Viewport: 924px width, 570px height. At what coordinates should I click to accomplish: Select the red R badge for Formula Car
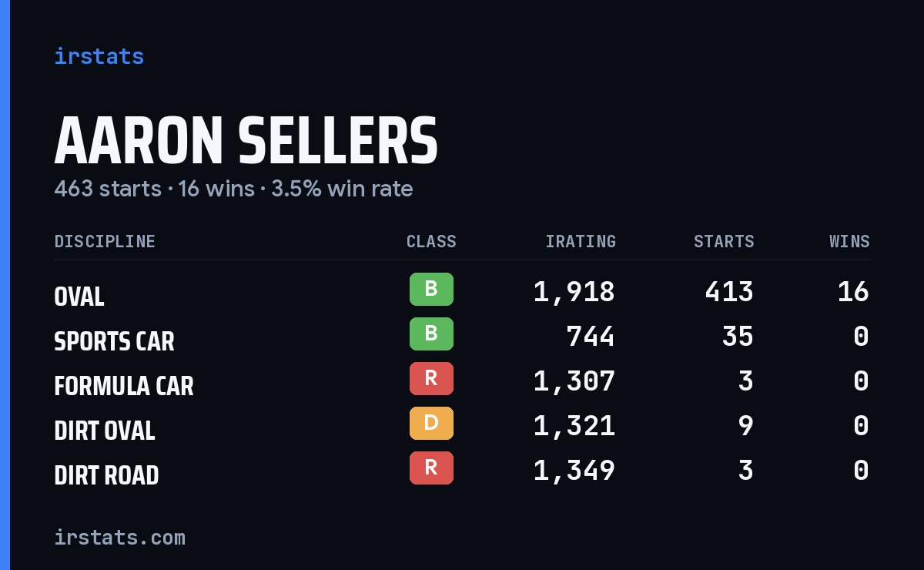pos(431,378)
